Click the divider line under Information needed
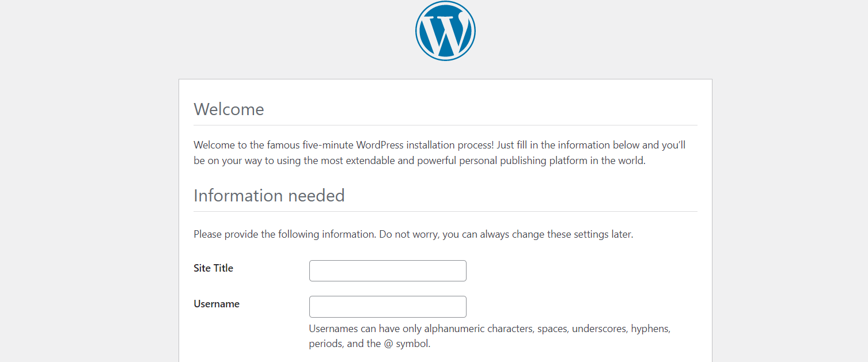The width and height of the screenshot is (868, 362). click(x=445, y=211)
